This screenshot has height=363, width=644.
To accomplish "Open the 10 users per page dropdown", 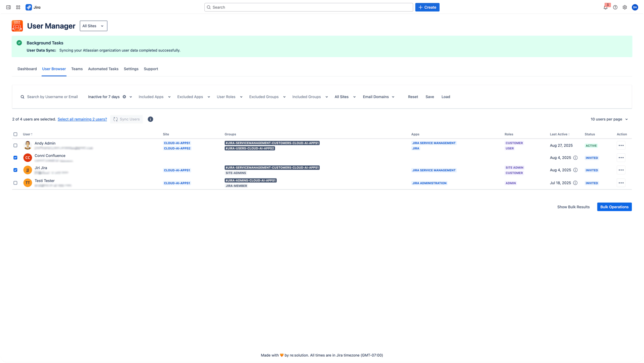I will [x=609, y=119].
